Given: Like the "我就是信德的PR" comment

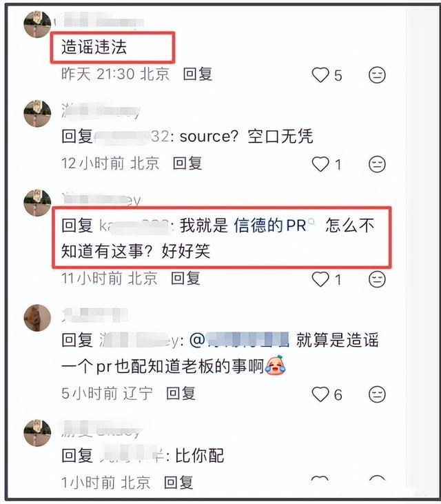Looking at the screenshot, I should pos(320,279).
